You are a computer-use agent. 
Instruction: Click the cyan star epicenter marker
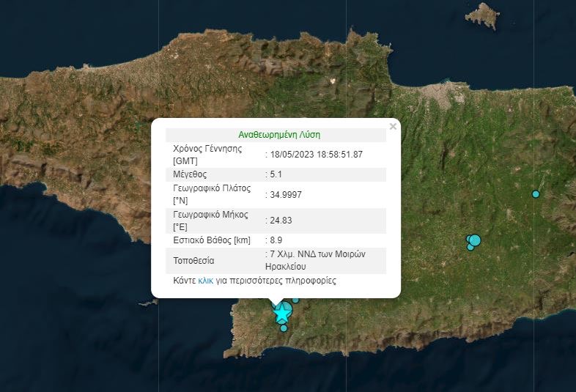click(x=281, y=314)
